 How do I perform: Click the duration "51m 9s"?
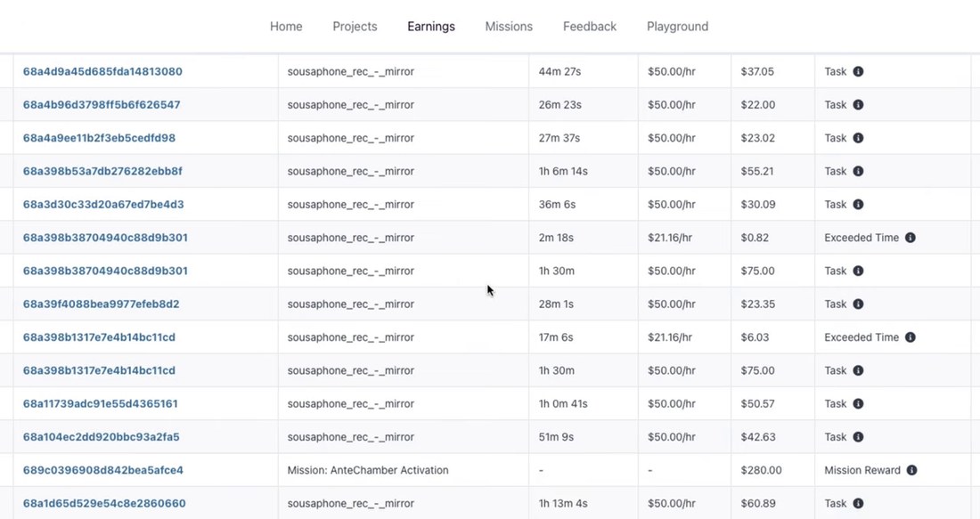556,436
